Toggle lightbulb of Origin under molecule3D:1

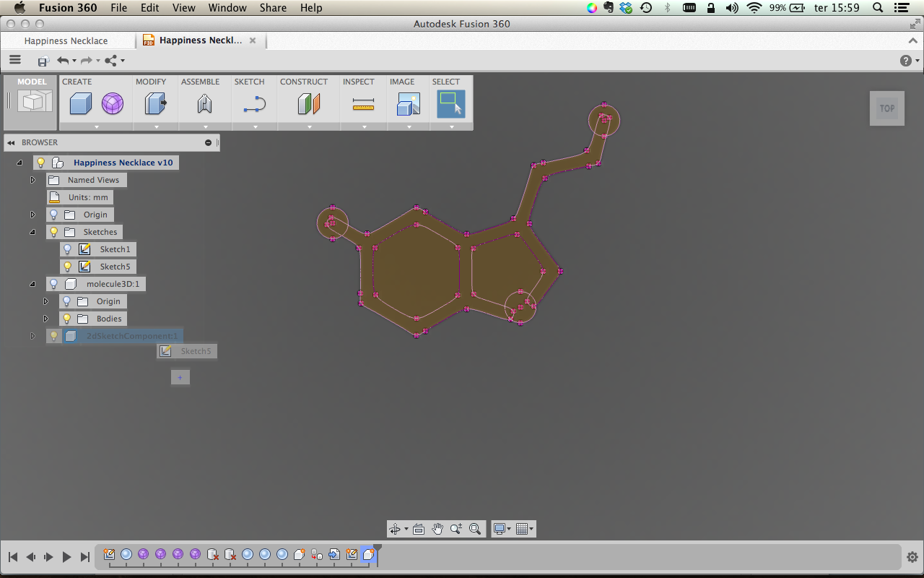67,301
